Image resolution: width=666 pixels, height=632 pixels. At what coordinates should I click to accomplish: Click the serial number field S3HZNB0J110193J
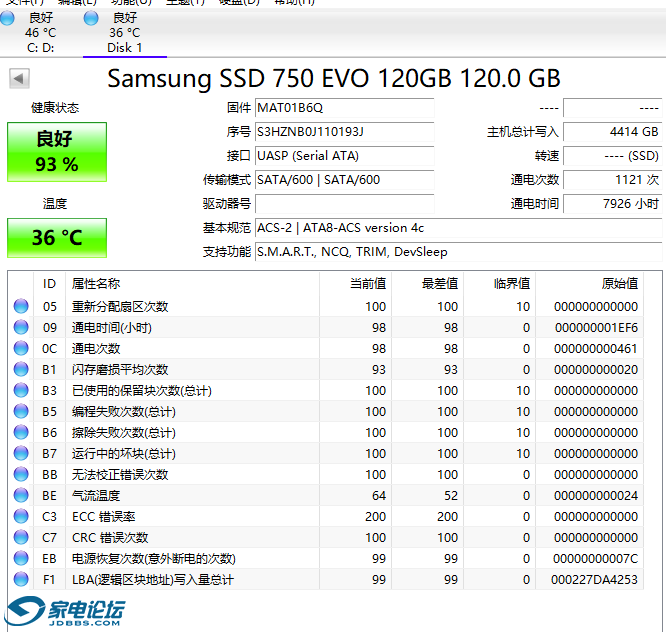click(x=344, y=132)
